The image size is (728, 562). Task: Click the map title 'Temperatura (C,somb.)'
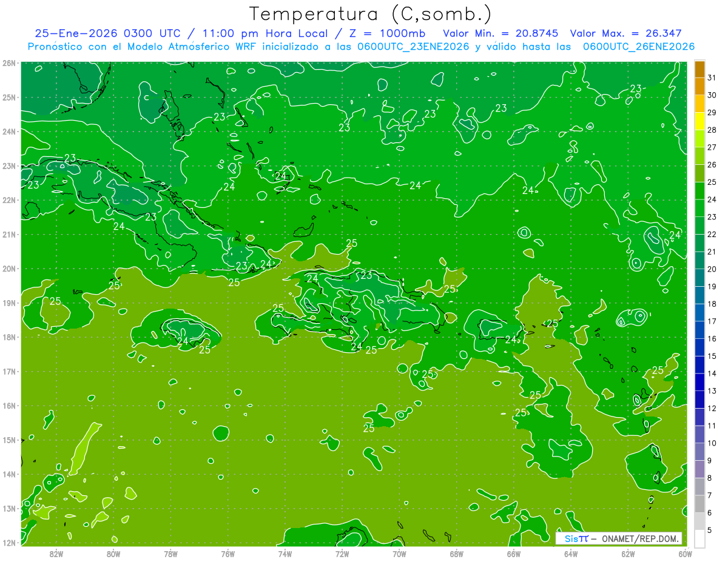[371, 14]
